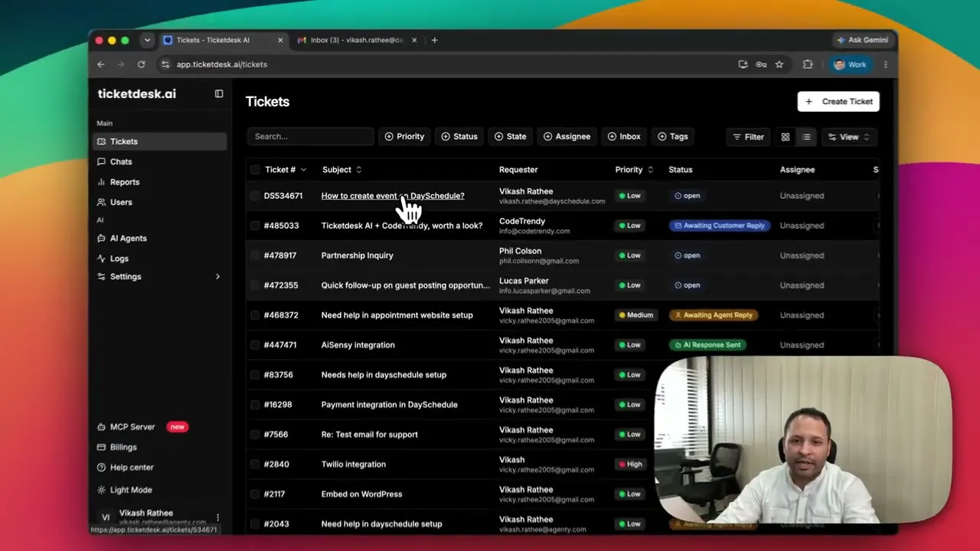Select checkbox for ticket #468372
Image resolution: width=980 pixels, height=551 pixels.
click(x=256, y=315)
